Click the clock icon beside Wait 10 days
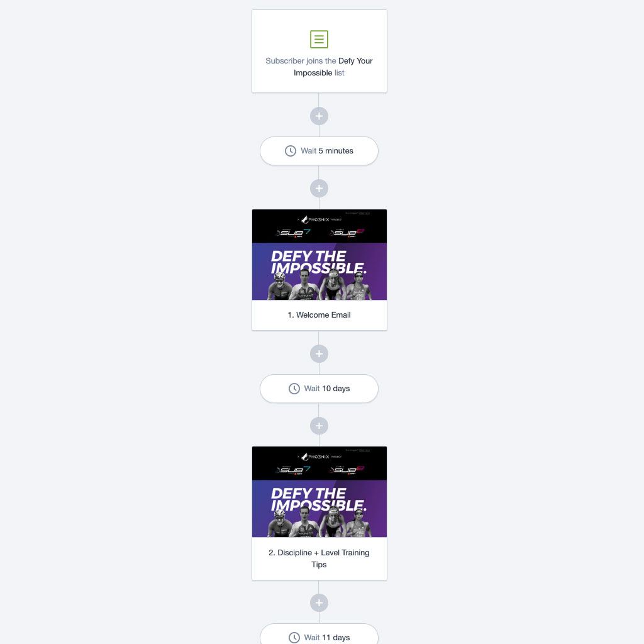Viewport: 644px width, 644px height. [294, 389]
